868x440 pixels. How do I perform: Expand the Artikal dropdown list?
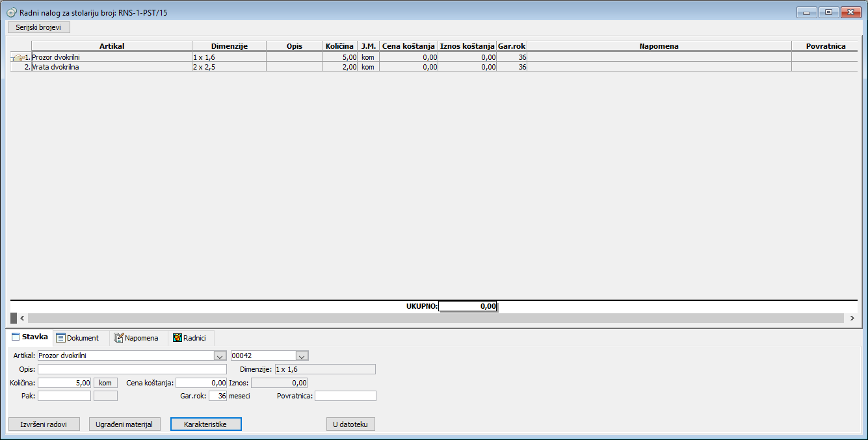pyautogui.click(x=219, y=356)
